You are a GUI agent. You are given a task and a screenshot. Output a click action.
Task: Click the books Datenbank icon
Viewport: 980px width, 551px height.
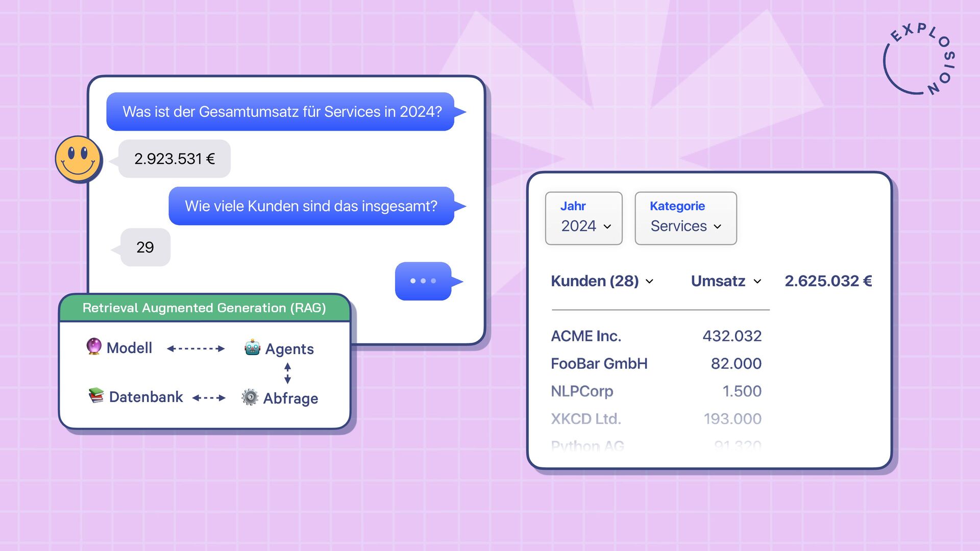pos(96,395)
